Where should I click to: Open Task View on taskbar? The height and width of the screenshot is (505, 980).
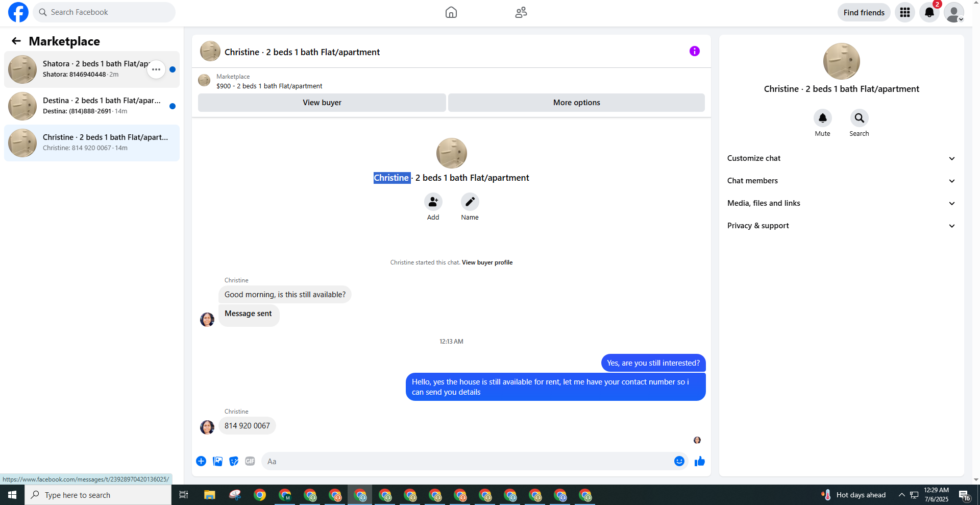[184, 495]
